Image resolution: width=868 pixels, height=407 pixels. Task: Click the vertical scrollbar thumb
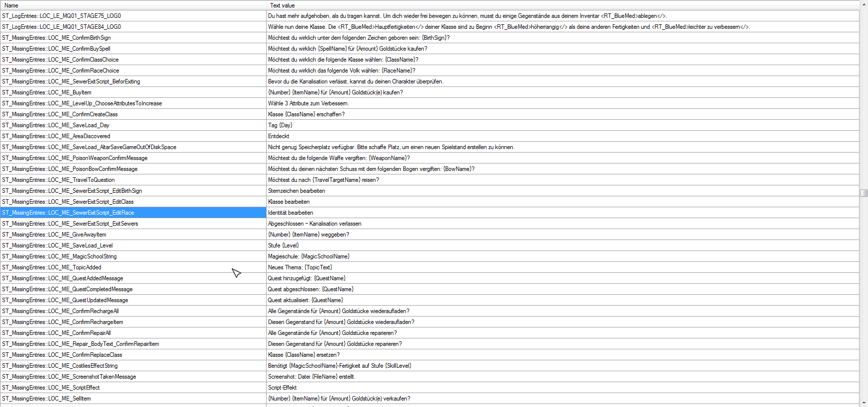pos(864,193)
